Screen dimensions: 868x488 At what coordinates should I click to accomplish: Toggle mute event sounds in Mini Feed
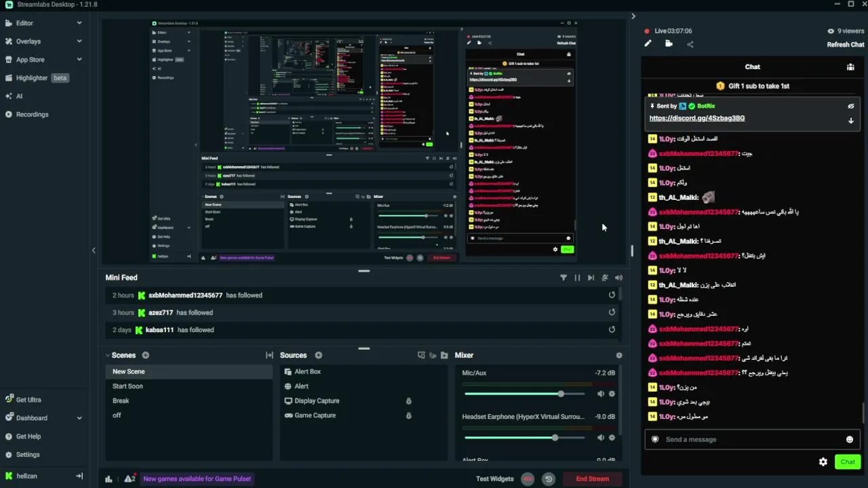pos(605,278)
